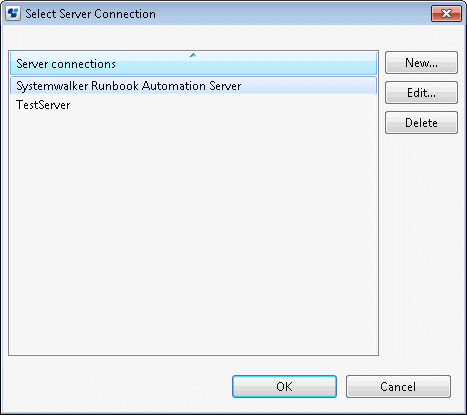Image resolution: width=467 pixels, height=415 pixels.
Task: Click the sort arrow above Server connections
Action: point(193,55)
